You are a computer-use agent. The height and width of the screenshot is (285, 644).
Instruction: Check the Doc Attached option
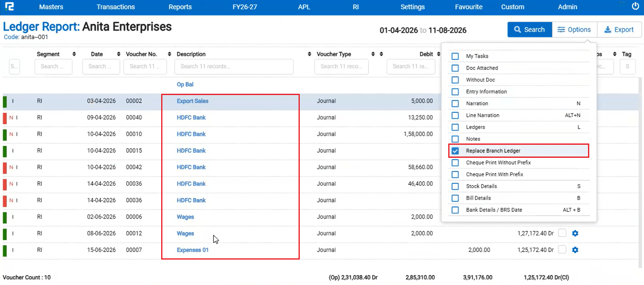[455, 68]
